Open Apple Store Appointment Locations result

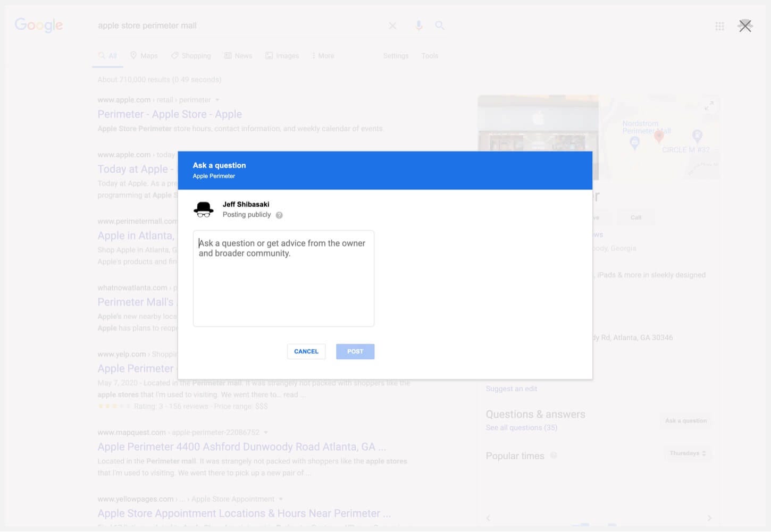[244, 513]
